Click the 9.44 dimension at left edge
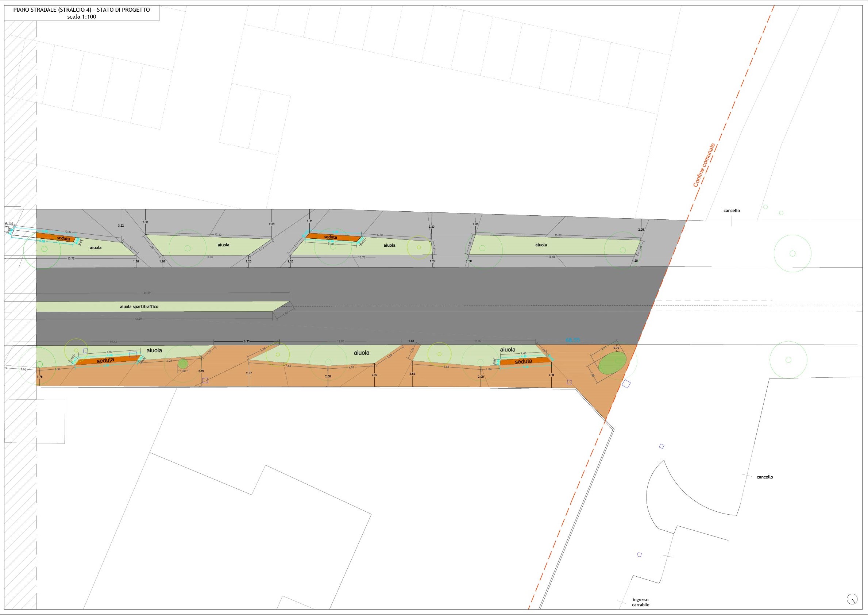 point(9,224)
